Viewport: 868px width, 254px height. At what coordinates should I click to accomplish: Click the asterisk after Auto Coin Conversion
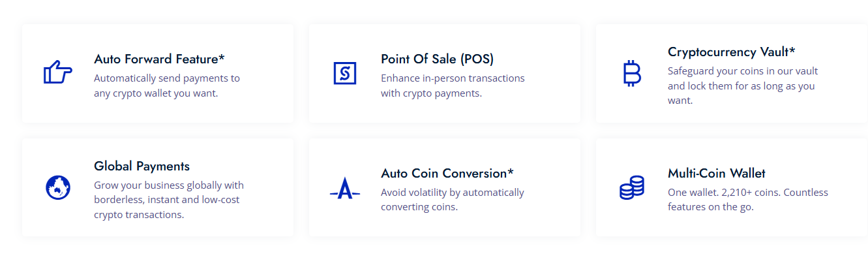(x=511, y=172)
